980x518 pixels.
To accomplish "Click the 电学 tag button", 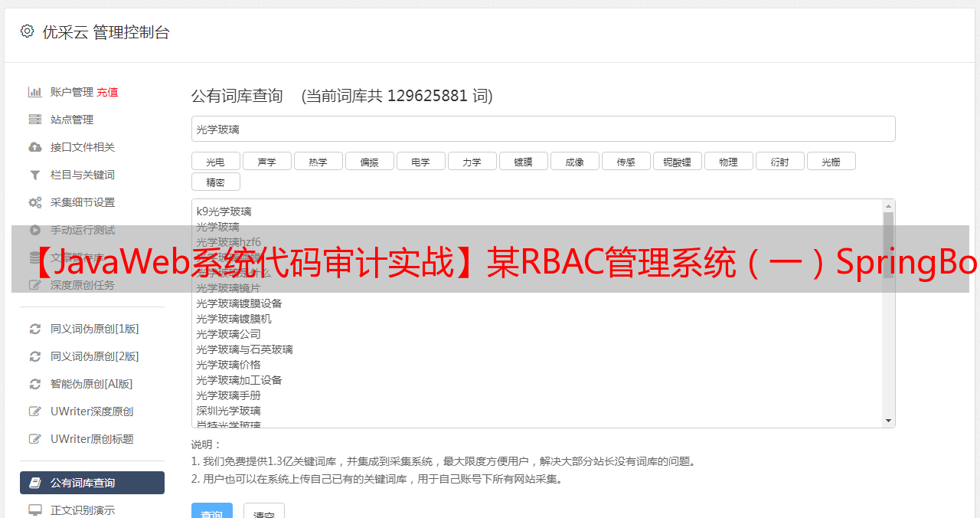I will coord(420,161).
